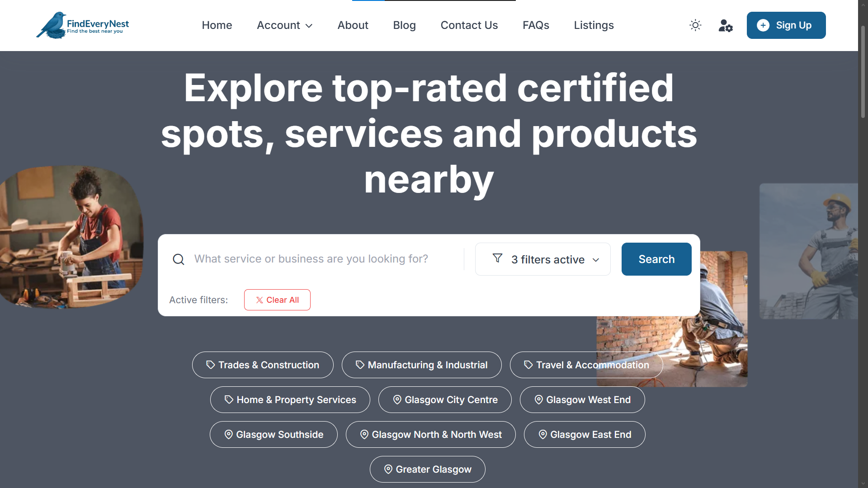This screenshot has width=868, height=488.
Task: Navigate to the Listings page
Action: pyautogui.click(x=594, y=25)
